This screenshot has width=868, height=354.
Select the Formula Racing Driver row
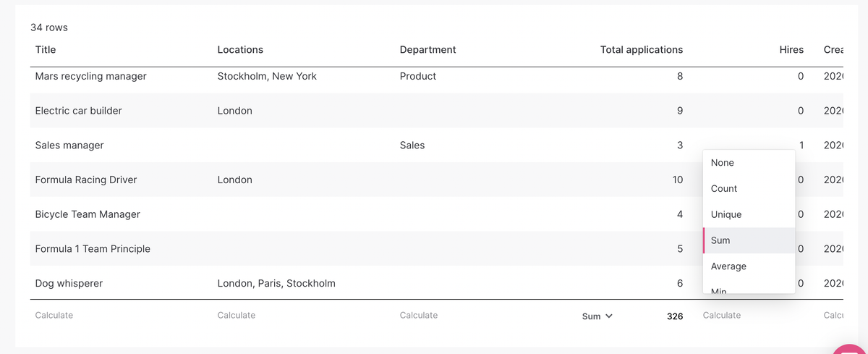[86, 180]
